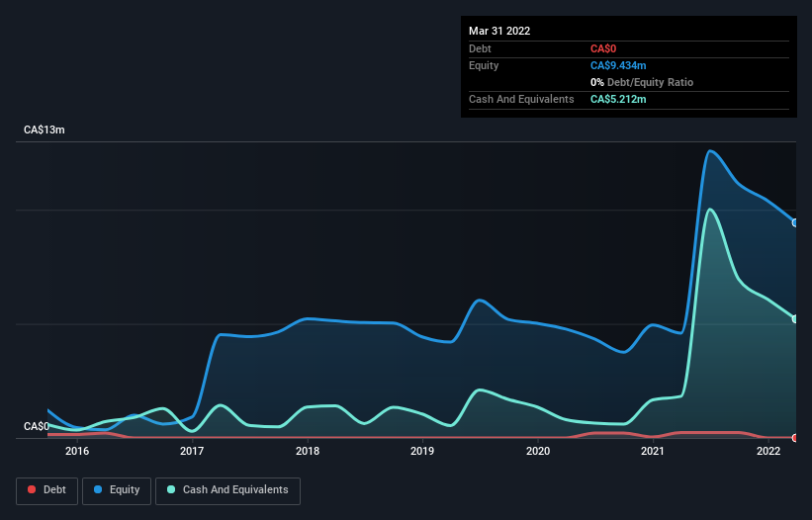Click the 2019 x-axis label

click(x=422, y=451)
